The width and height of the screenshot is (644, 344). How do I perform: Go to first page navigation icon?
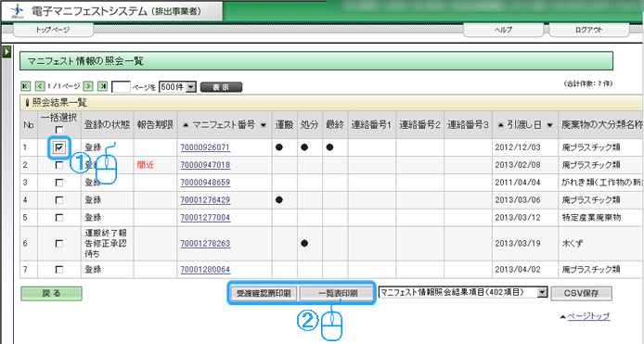[x=25, y=86]
